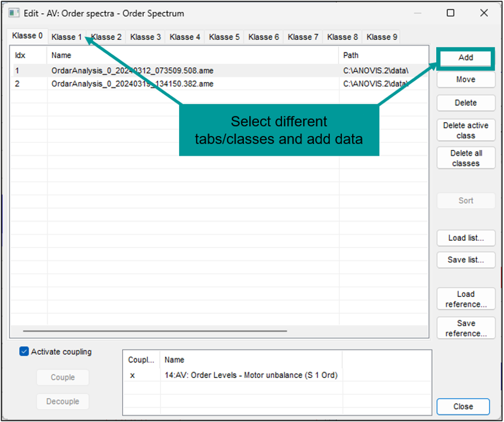The height and width of the screenshot is (422, 504).
Task: Click the path cell of the first row
Action: [384, 71]
